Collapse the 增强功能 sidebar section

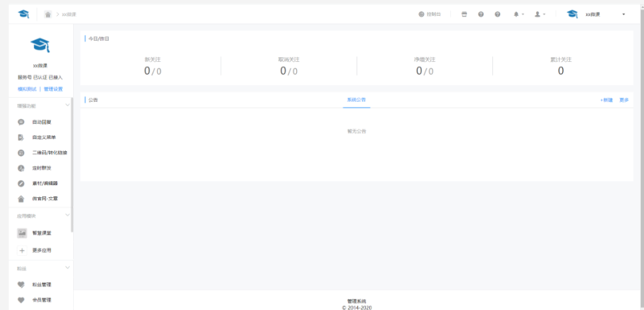67,105
